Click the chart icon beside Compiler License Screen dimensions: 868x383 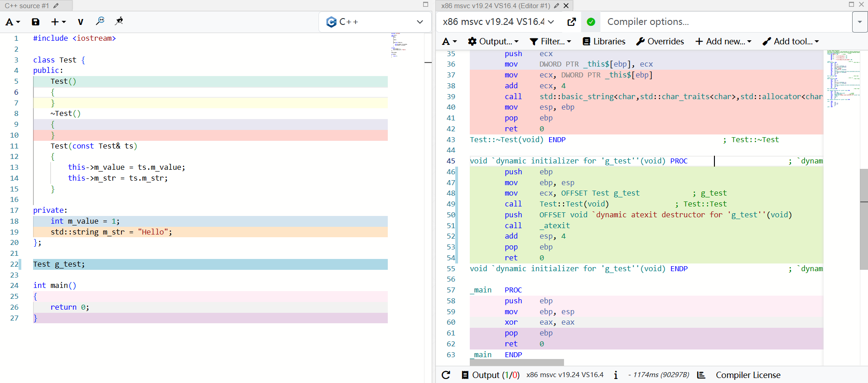(701, 375)
